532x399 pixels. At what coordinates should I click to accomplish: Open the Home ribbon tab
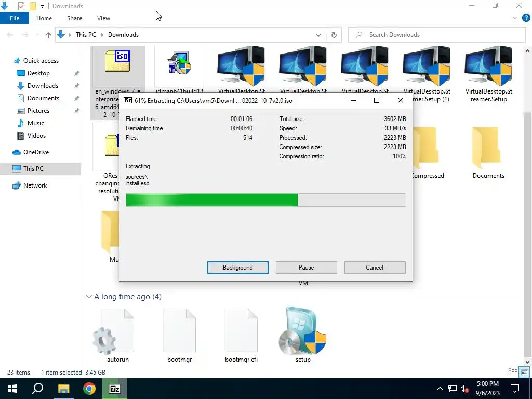point(44,18)
